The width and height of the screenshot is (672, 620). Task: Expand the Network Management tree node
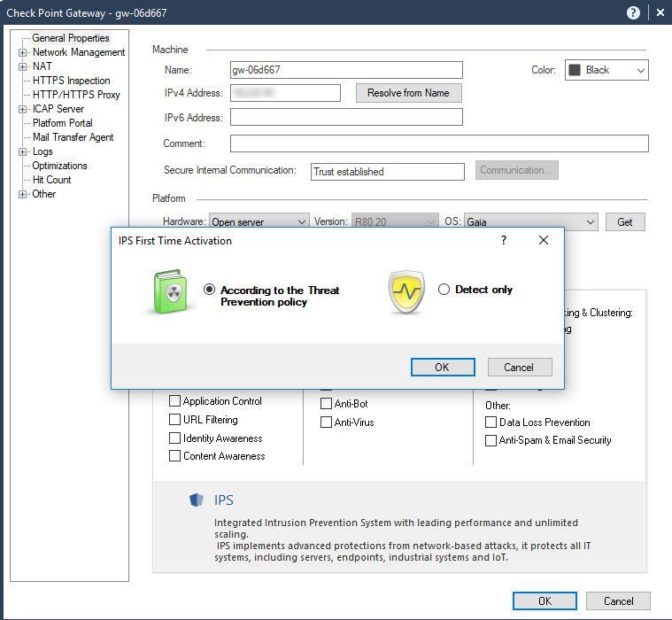click(22, 53)
